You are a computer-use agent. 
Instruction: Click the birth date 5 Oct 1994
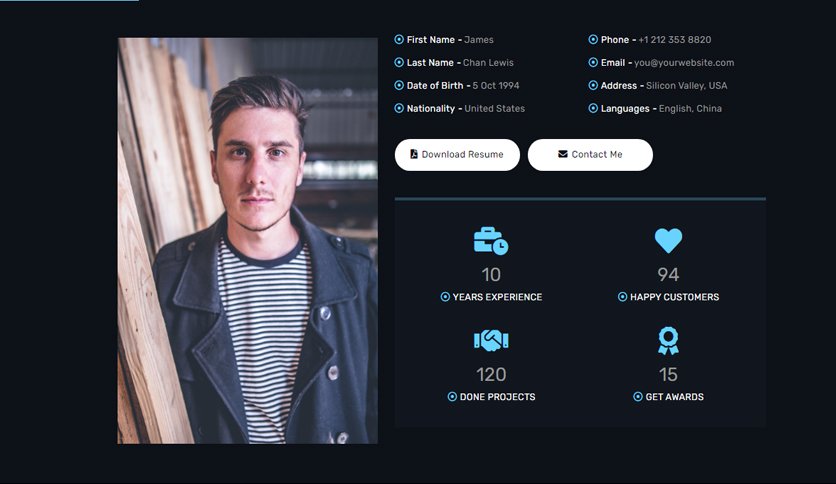(496, 85)
